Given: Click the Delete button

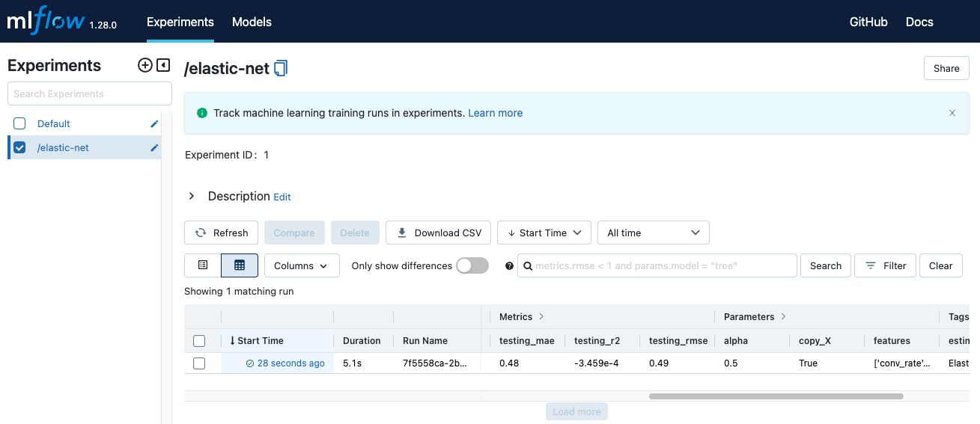Looking at the screenshot, I should click(355, 233).
